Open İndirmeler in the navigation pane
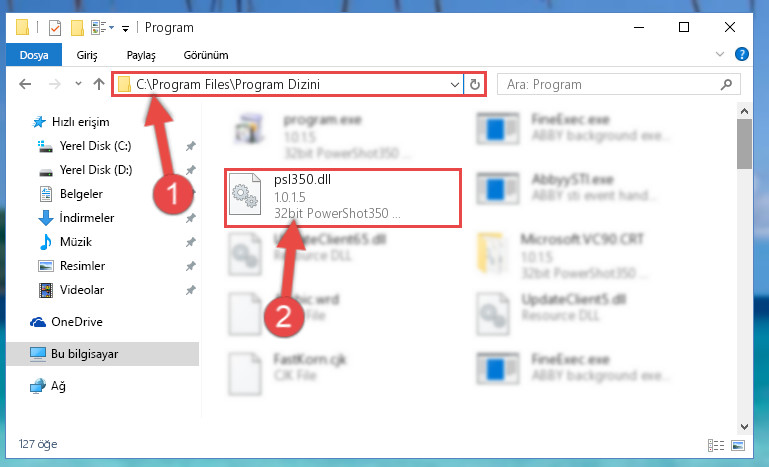Screen dimensions: 769x467 click(x=87, y=217)
